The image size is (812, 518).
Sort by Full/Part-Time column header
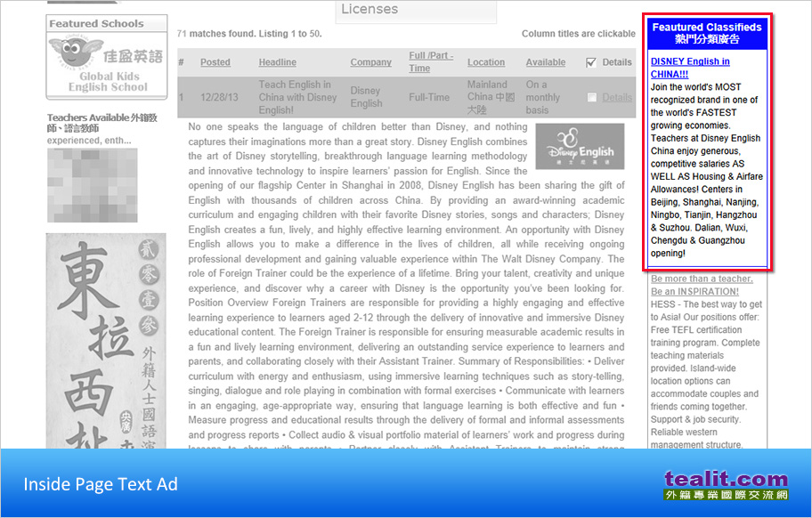click(431, 61)
